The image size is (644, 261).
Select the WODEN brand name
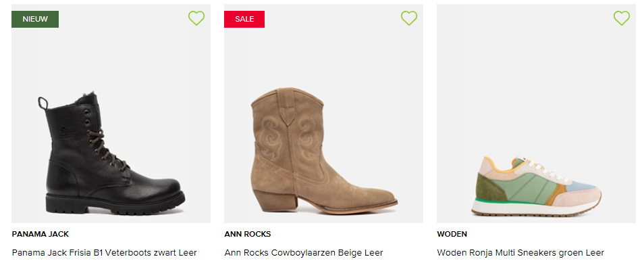[x=452, y=234]
